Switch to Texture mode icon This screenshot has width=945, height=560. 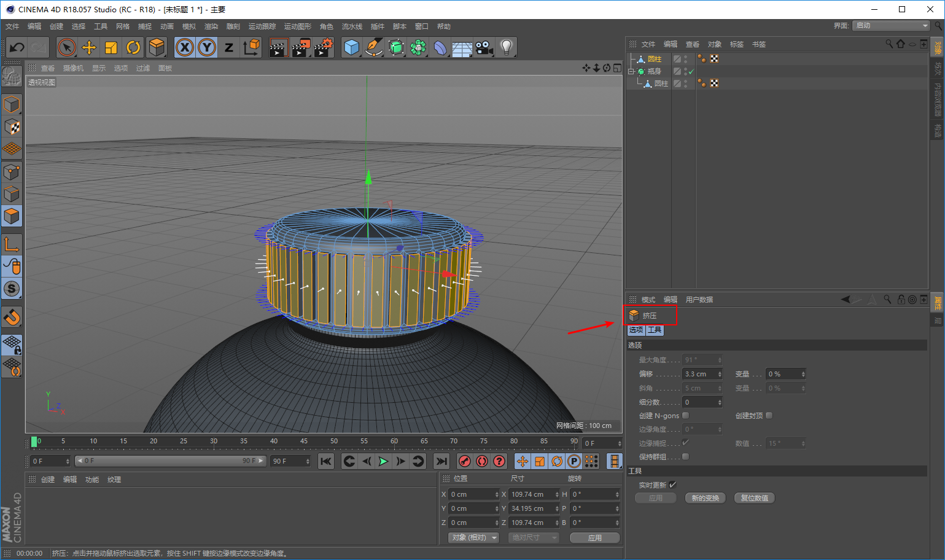[x=12, y=127]
